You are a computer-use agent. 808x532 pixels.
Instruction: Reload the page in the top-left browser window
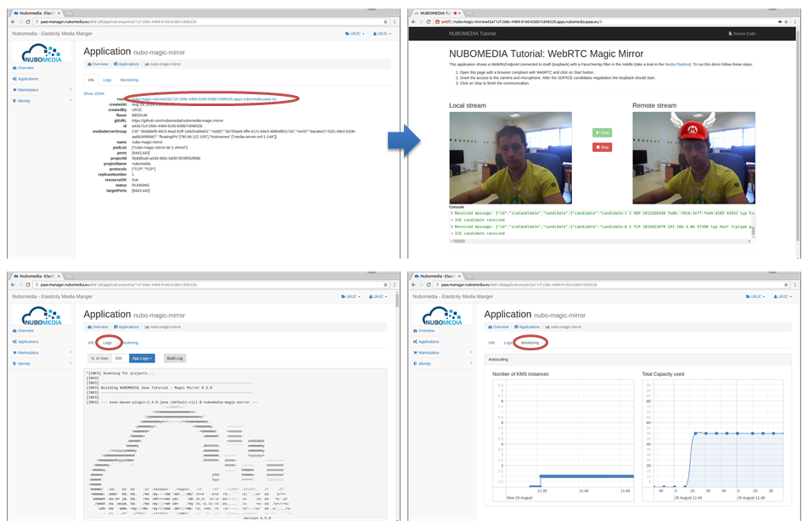pyautogui.click(x=28, y=21)
